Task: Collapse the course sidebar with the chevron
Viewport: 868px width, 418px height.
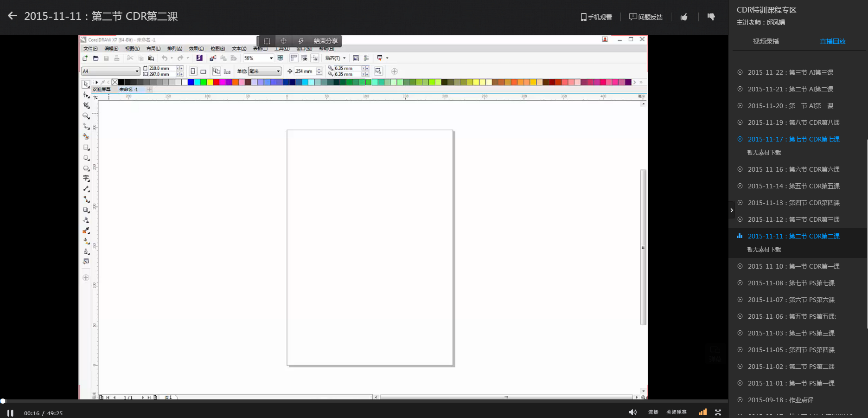Action: pyautogui.click(x=732, y=210)
